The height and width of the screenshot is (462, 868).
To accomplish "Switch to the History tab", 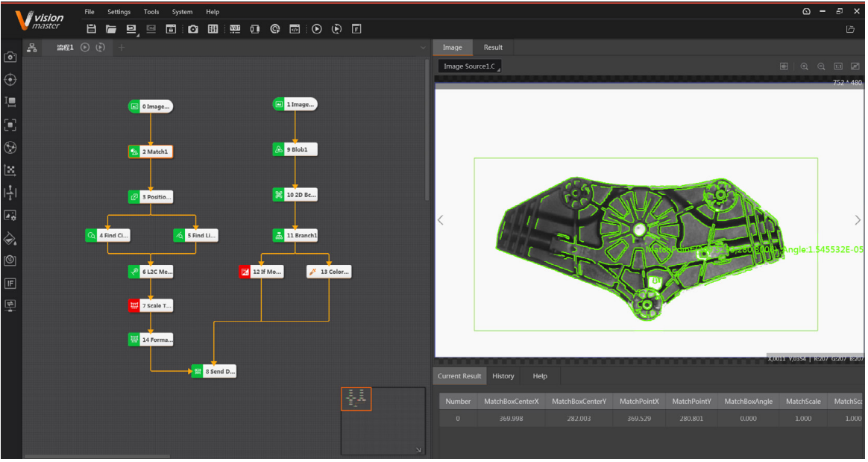I will click(x=503, y=376).
